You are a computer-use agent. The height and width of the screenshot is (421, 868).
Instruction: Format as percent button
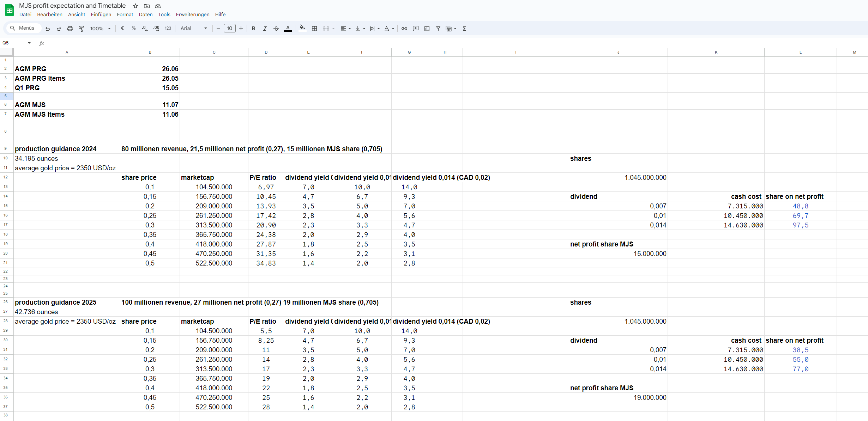point(134,29)
